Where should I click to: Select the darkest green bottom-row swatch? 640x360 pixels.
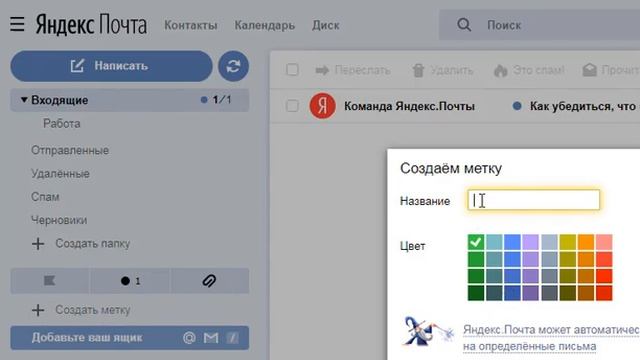click(476, 293)
